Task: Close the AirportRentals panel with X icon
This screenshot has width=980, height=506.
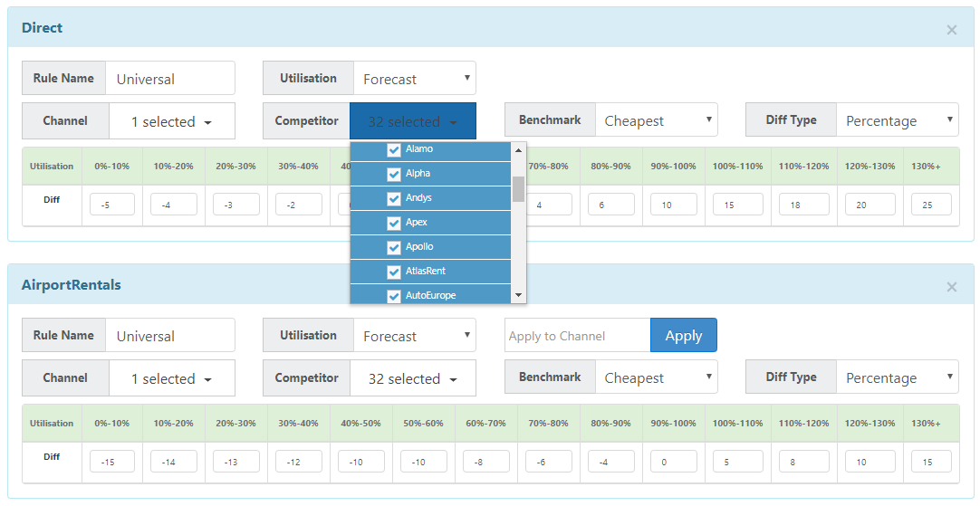Action: [x=951, y=287]
